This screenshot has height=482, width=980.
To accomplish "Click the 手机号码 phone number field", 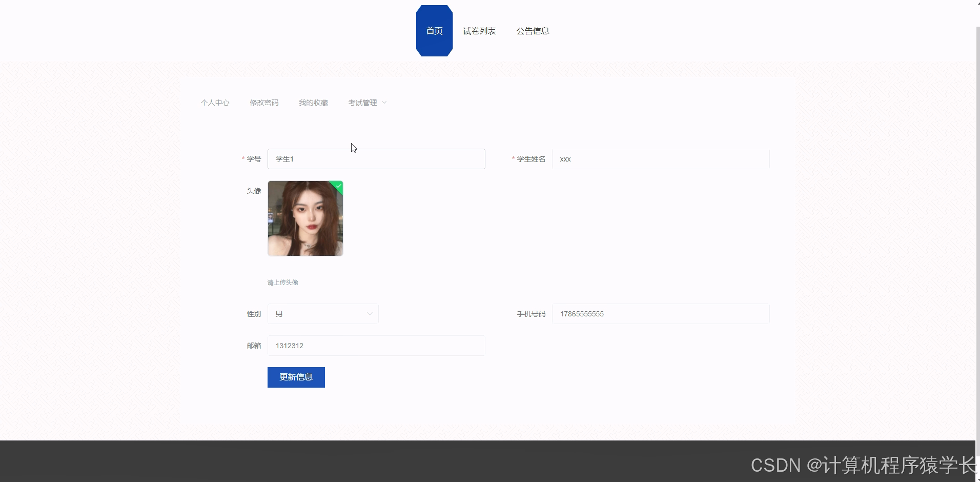I will (661, 313).
